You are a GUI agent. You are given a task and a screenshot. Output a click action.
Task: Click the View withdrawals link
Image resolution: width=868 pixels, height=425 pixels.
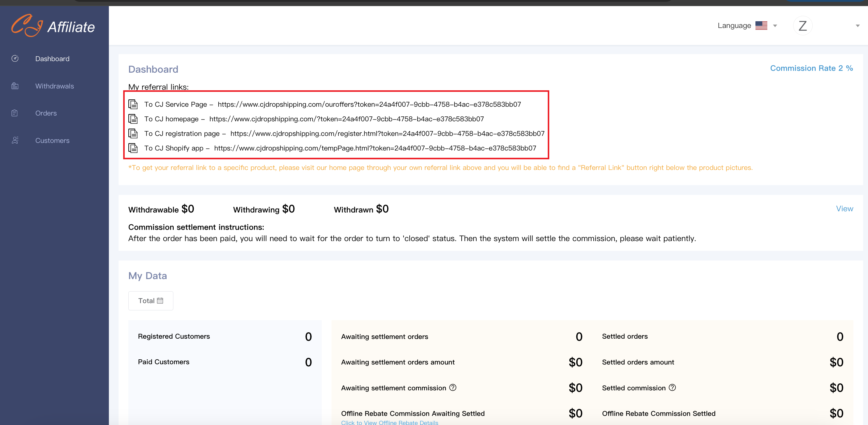point(844,209)
